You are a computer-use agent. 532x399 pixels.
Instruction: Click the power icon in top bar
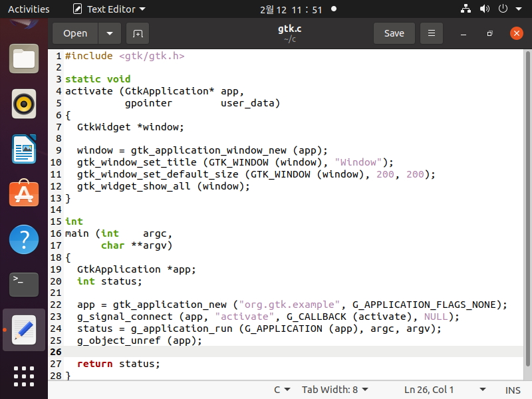click(x=503, y=9)
